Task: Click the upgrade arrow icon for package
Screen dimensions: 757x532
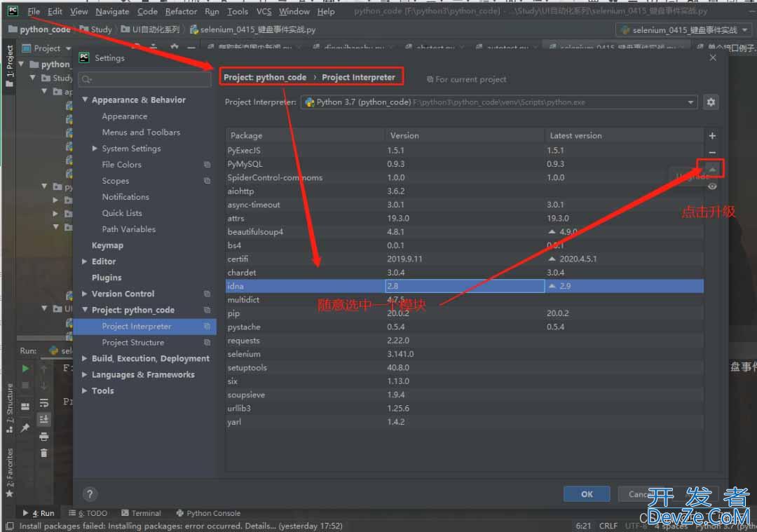Action: (x=712, y=169)
